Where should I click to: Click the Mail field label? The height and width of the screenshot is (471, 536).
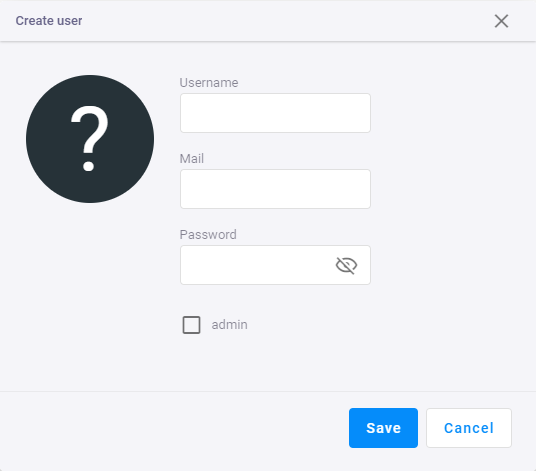(192, 159)
